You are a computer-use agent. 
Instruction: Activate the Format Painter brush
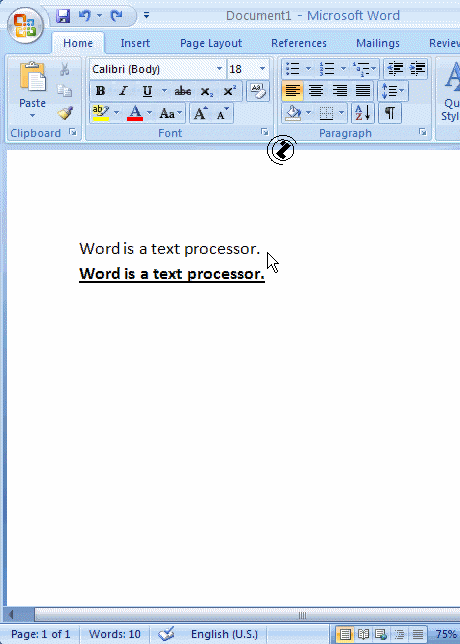pyautogui.click(x=65, y=113)
